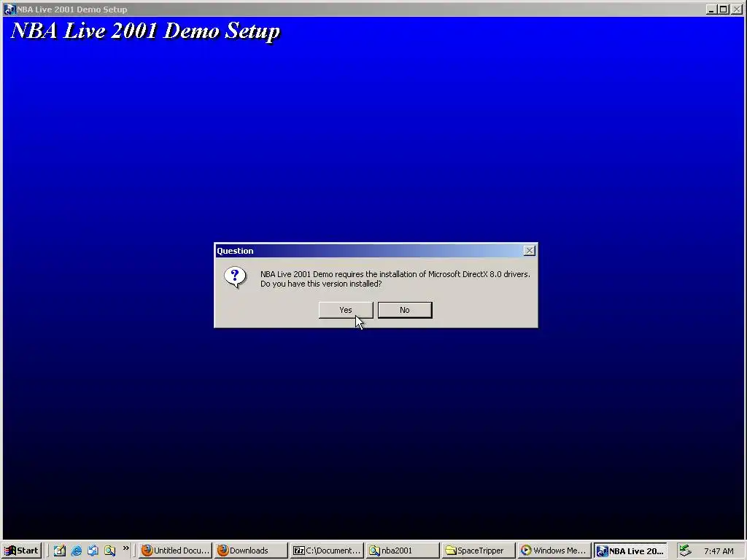Switch to nba2001 taskbar window
The height and width of the screenshot is (560, 747).
[403, 551]
